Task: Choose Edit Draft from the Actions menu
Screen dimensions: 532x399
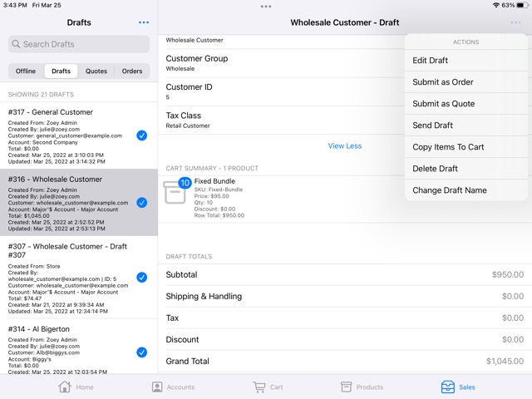Action: [465, 61]
